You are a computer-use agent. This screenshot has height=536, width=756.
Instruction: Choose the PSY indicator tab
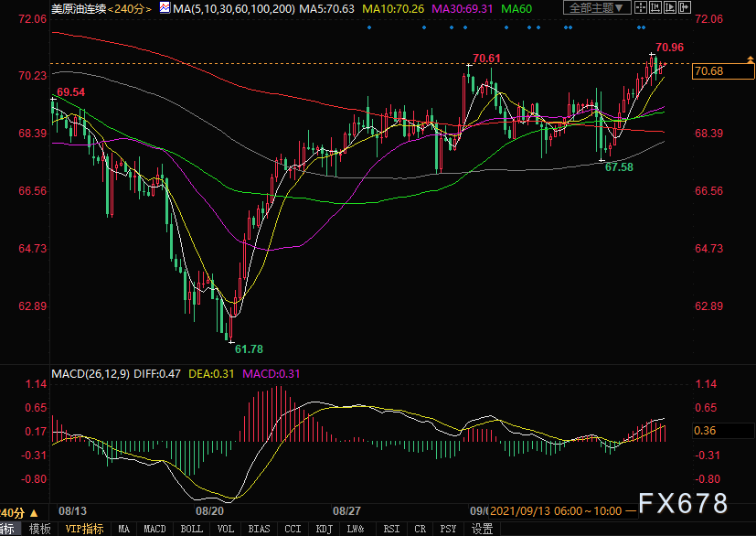(448, 529)
